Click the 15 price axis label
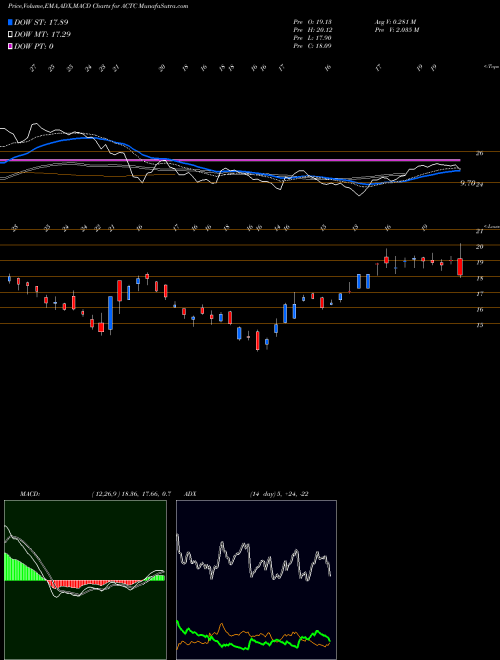Viewport: 500px width, 660px height. click(479, 325)
